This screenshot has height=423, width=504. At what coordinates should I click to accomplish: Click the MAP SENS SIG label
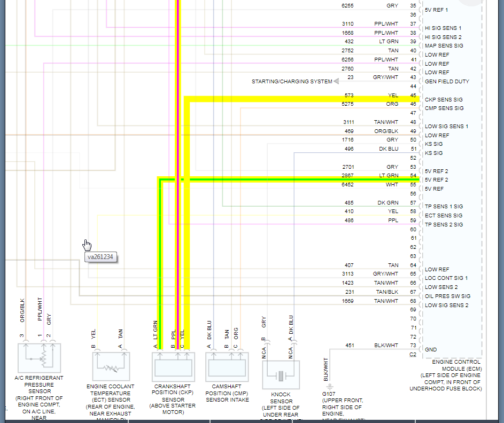coord(444,46)
